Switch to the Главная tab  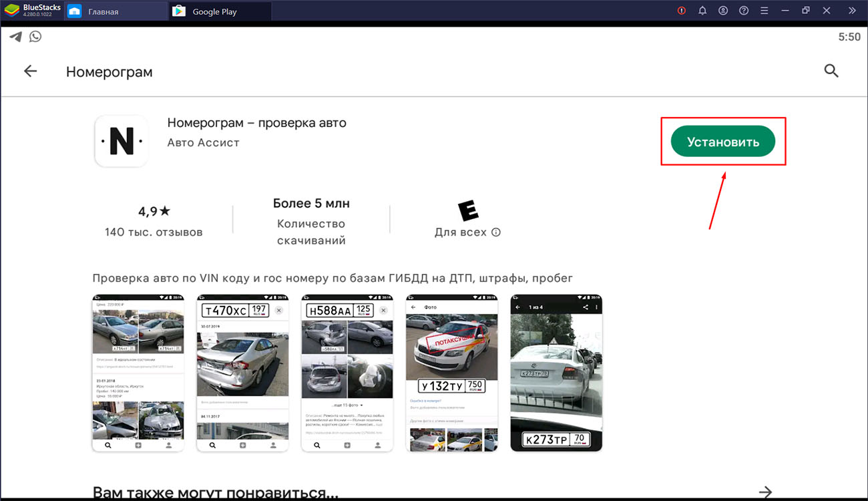point(116,11)
